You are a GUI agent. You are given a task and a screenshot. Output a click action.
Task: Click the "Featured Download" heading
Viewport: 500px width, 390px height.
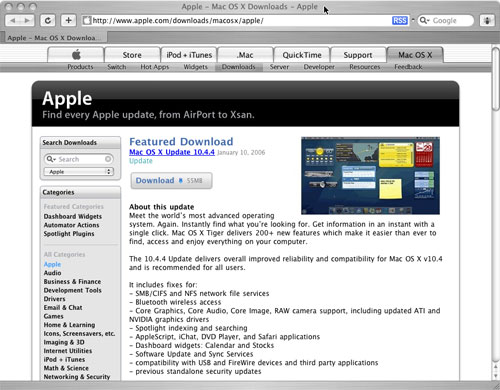coord(181,142)
